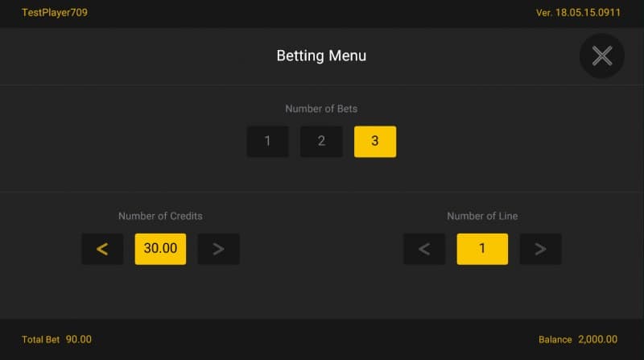The height and width of the screenshot is (360, 644).
Task: Decrease the number of credits
Action: (x=102, y=249)
